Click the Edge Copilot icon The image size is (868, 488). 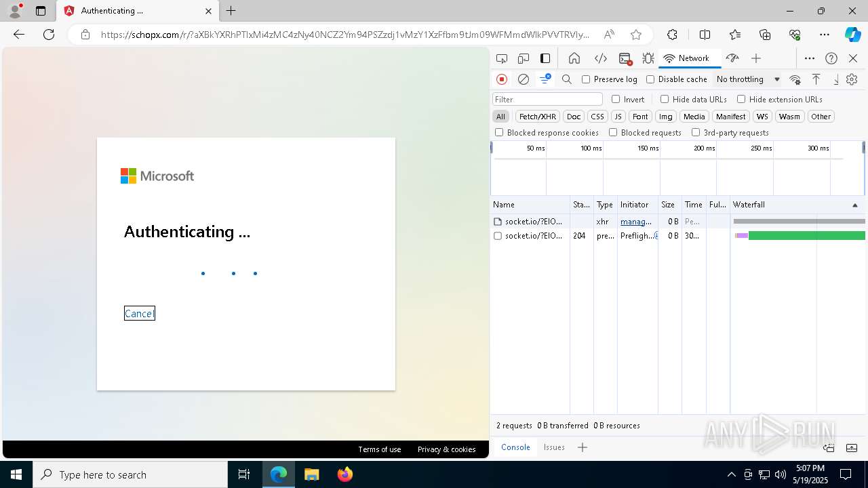[852, 35]
